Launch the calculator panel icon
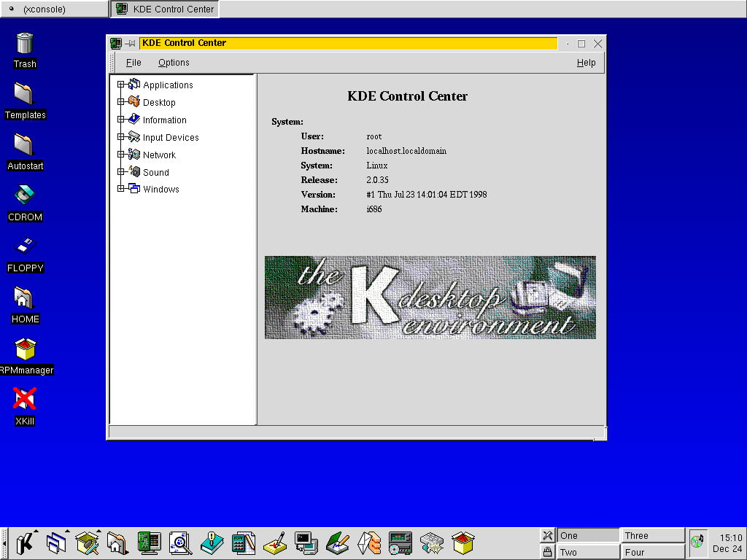This screenshot has width=747, height=560. pyautogui.click(x=244, y=543)
